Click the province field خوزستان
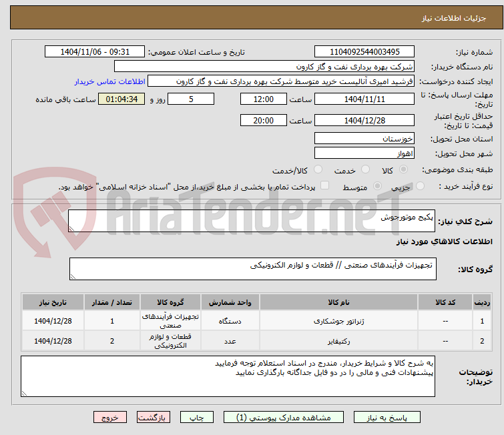 (x=364, y=139)
